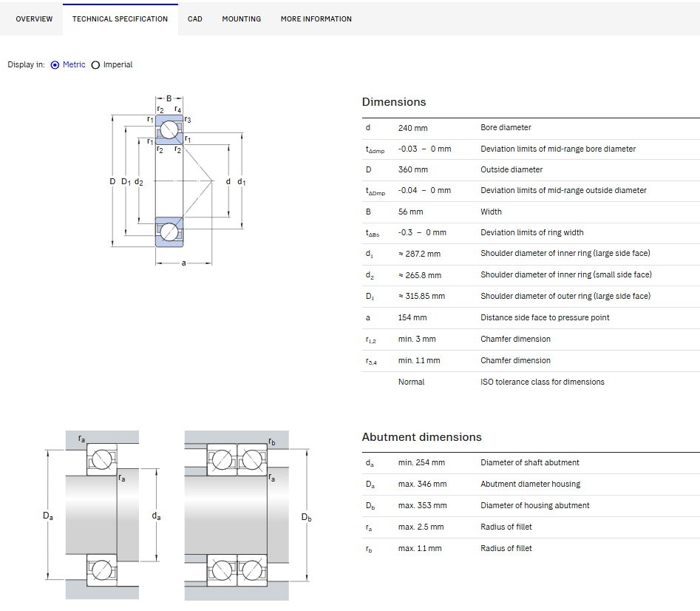Click the value 154 mm

[x=412, y=317]
